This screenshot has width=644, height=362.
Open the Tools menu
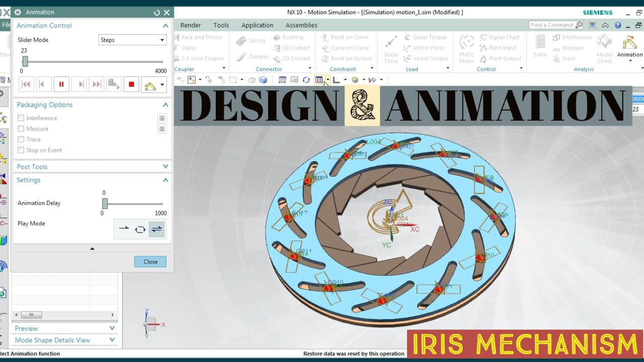click(221, 25)
